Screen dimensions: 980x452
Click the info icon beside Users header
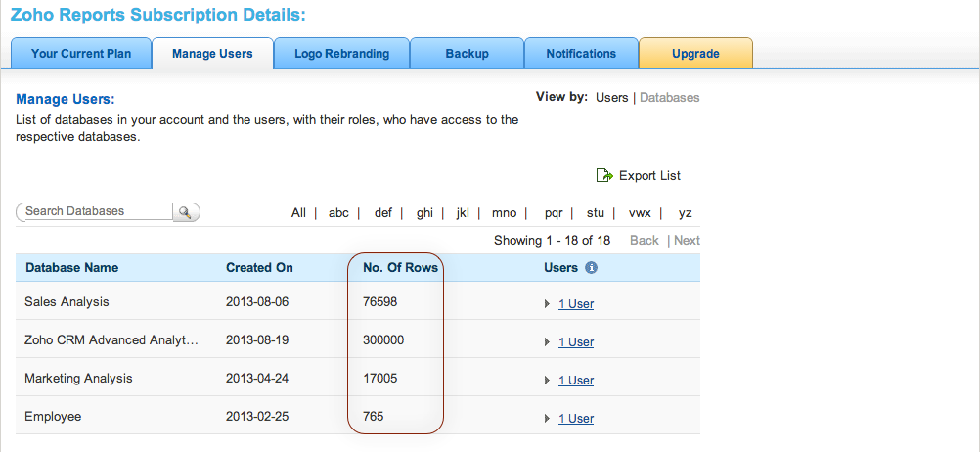pos(592,267)
